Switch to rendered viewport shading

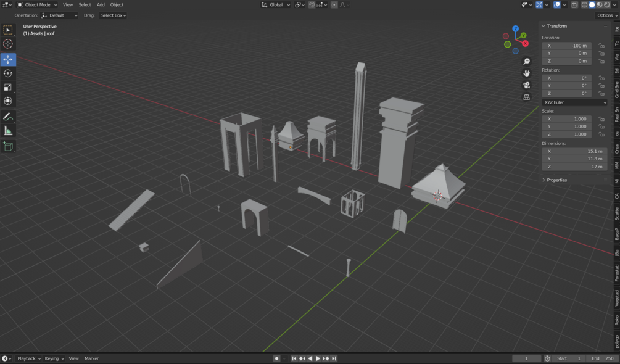click(x=607, y=5)
